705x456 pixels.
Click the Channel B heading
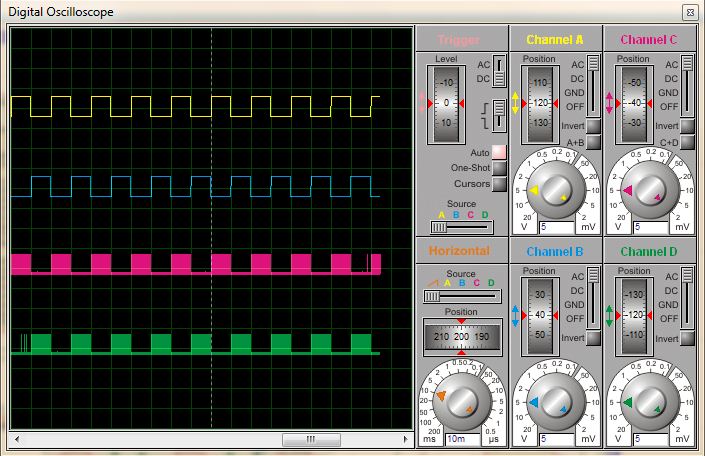[555, 252]
